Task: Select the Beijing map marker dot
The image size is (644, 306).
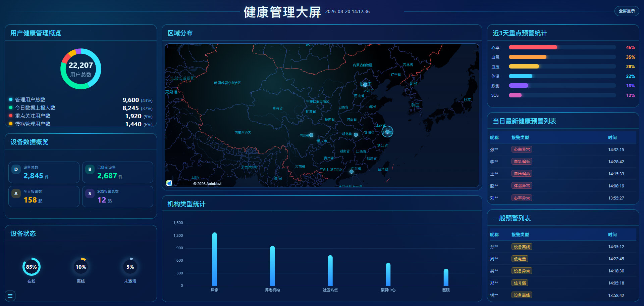Action: (365, 85)
